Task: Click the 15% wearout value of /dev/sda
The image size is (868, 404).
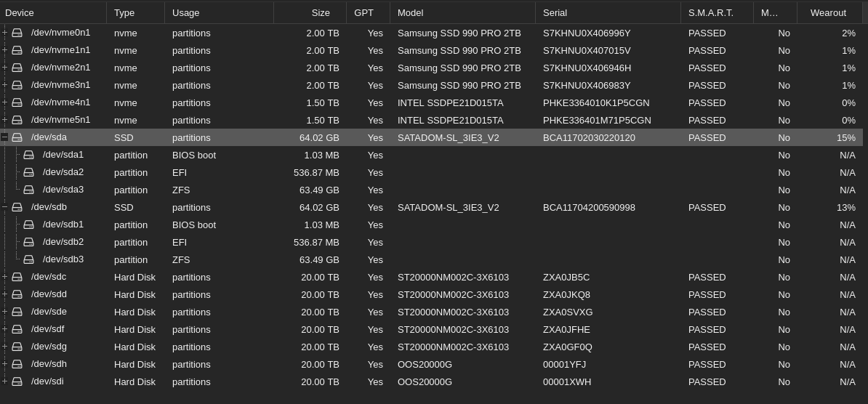Action: point(846,138)
